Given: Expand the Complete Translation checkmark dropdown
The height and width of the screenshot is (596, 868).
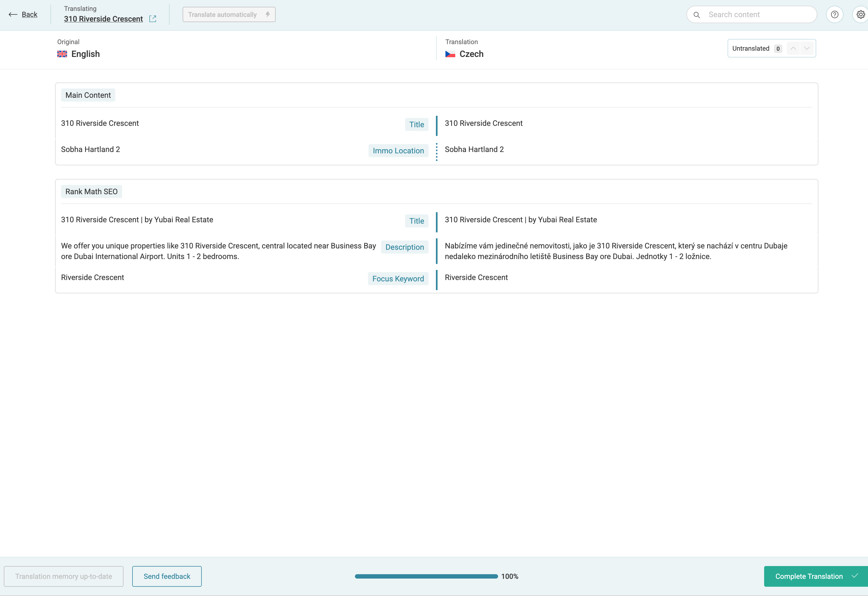Looking at the screenshot, I should coord(855,576).
